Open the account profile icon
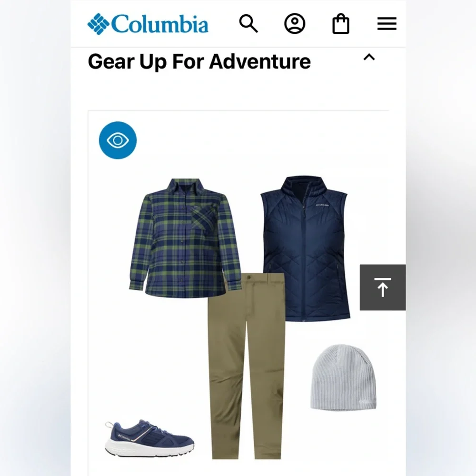Viewport: 476px width, 476px height. tap(295, 23)
